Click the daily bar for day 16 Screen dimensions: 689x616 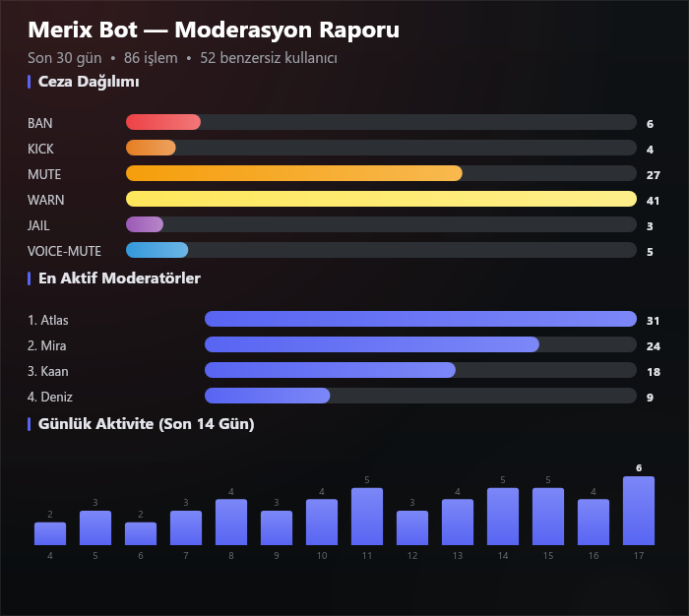[594, 522]
